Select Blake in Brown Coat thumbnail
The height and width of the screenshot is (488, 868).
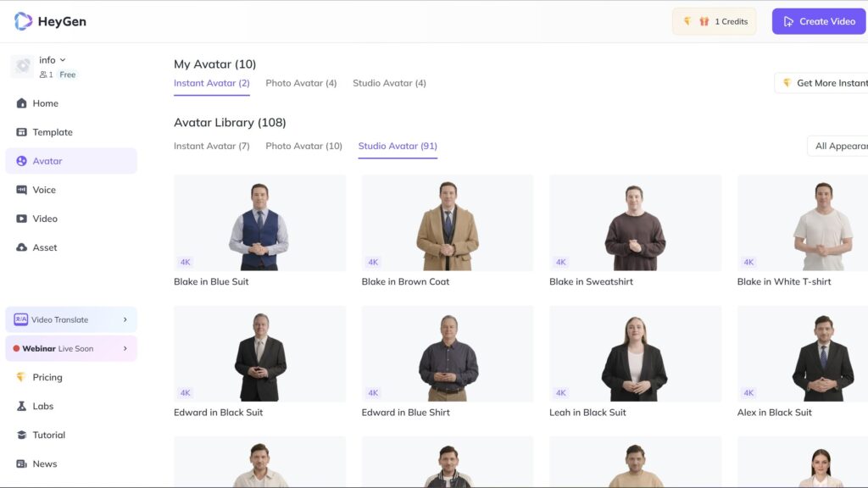click(448, 223)
